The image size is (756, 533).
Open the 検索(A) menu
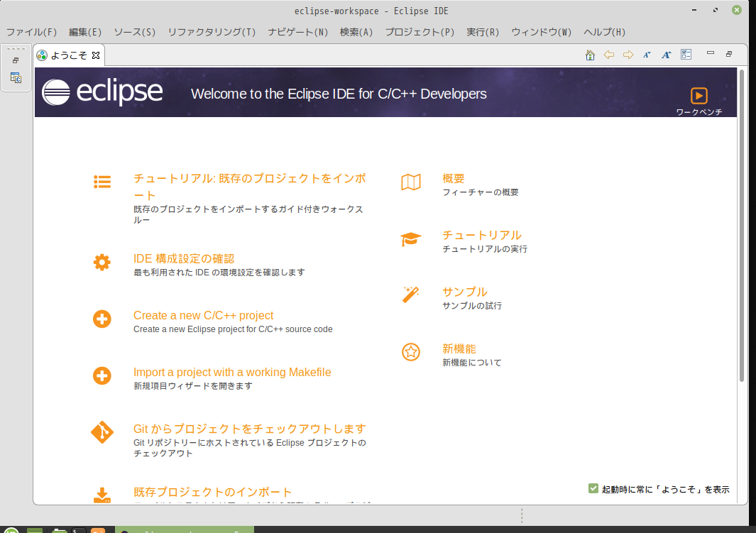click(356, 32)
